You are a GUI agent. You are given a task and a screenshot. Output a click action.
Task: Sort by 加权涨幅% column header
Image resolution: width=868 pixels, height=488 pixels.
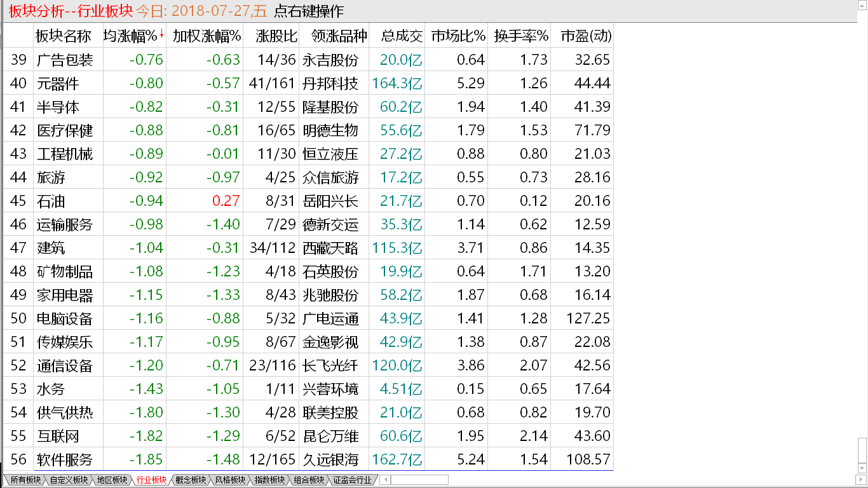(x=207, y=36)
